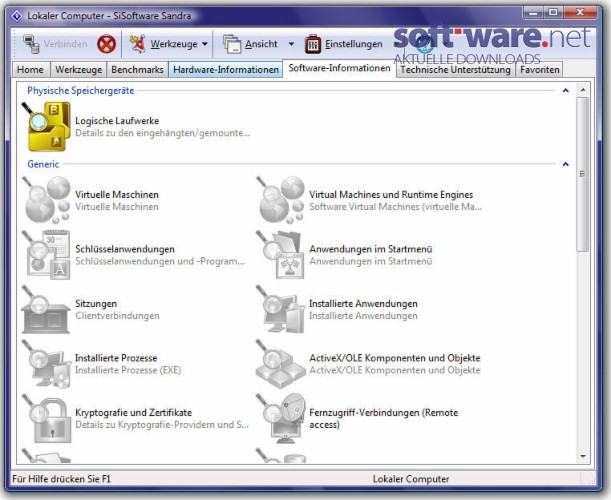The height and width of the screenshot is (500, 611).
Task: Switch to the Technische Unterstützung tab
Action: [x=456, y=70]
